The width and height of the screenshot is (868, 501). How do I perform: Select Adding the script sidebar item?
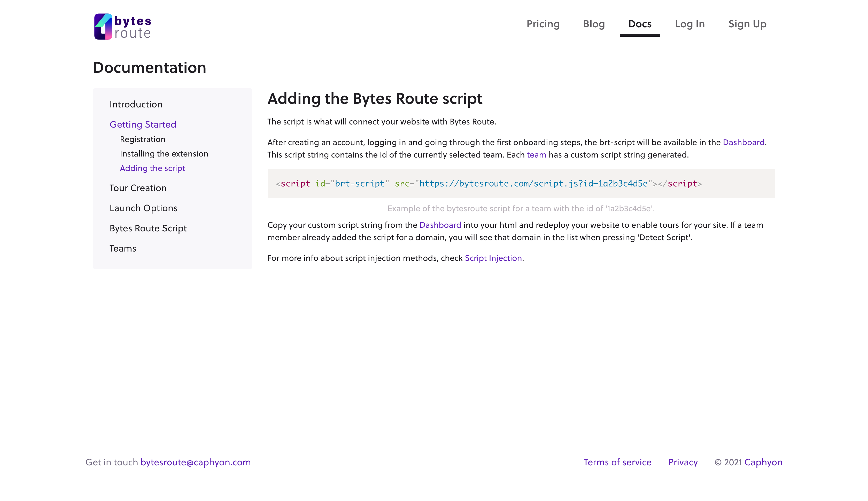pos(152,168)
